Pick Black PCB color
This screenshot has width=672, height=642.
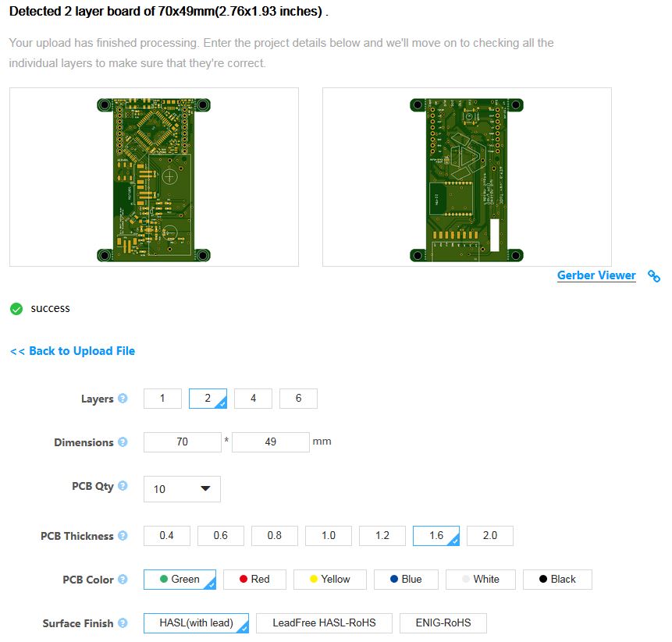point(557,580)
